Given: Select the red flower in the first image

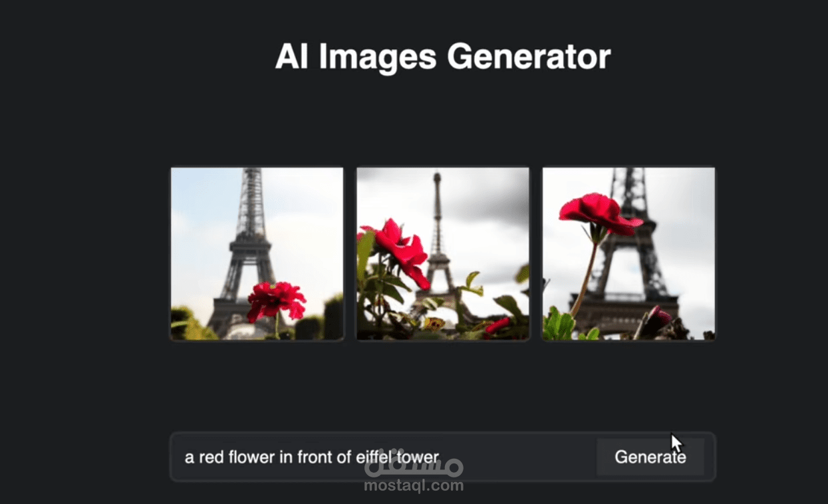Looking at the screenshot, I should pos(277,301).
